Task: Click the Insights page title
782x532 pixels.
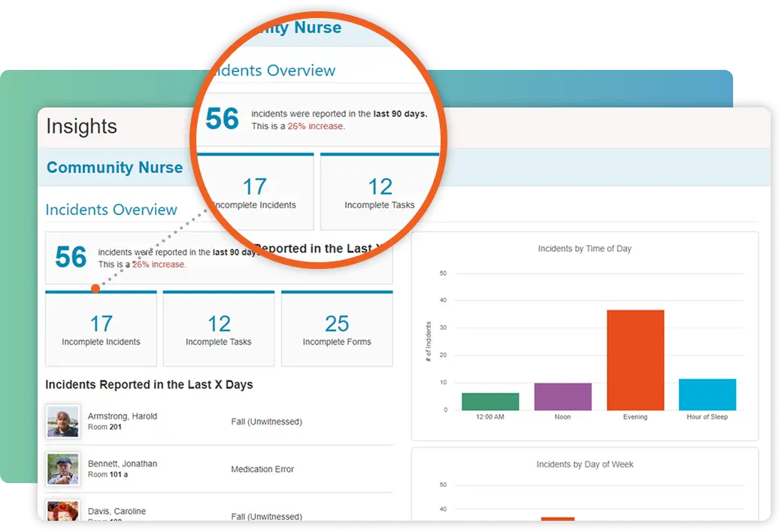Action: coord(81,126)
